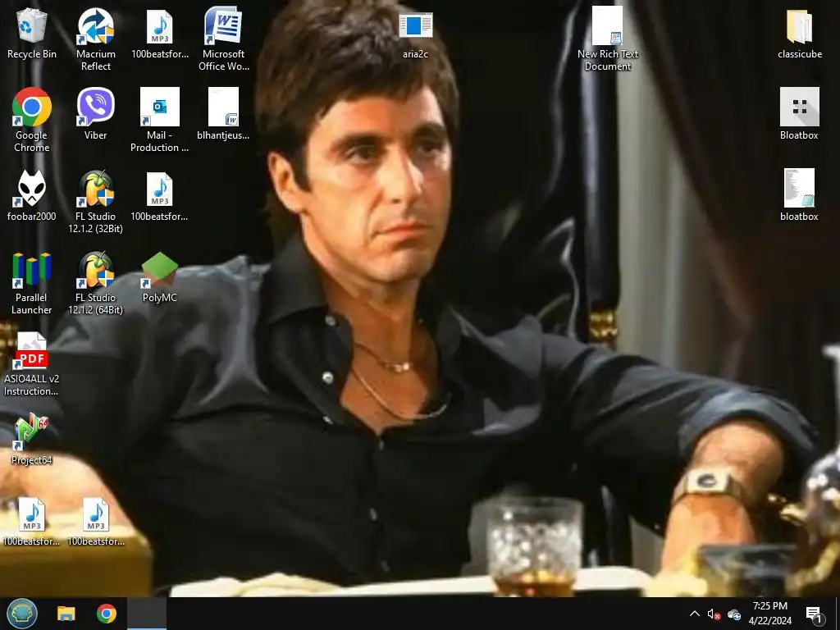Launch FL Studio 12.1.2 (32Bit)
The image size is (840, 630).
click(95, 201)
